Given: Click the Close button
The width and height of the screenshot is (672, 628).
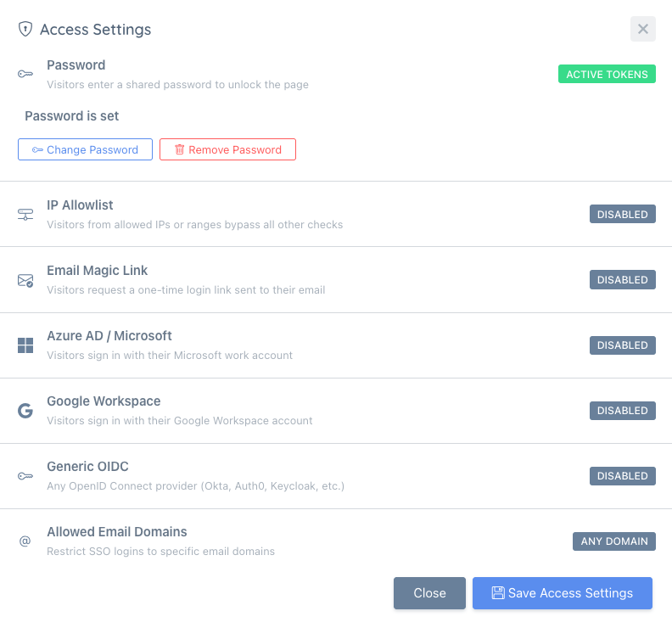Looking at the screenshot, I should 429,593.
